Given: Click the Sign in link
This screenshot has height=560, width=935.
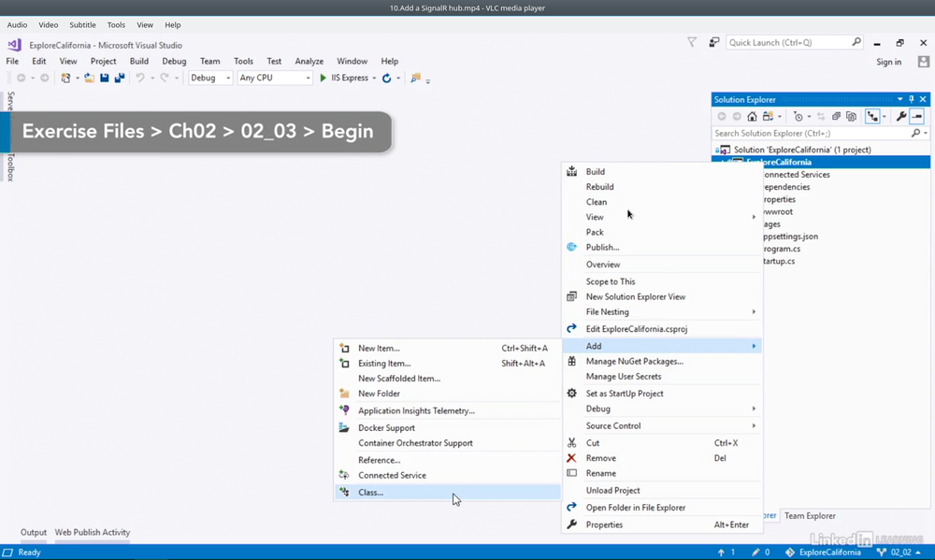Looking at the screenshot, I should (x=888, y=62).
